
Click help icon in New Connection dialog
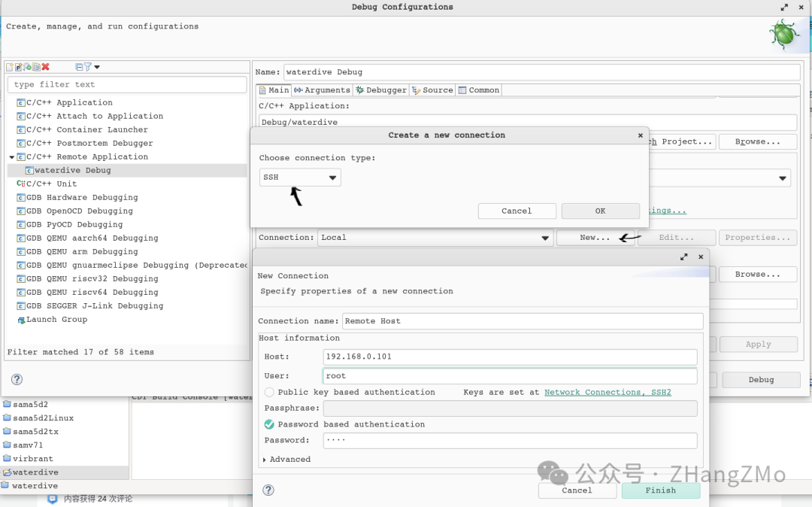[268, 490]
